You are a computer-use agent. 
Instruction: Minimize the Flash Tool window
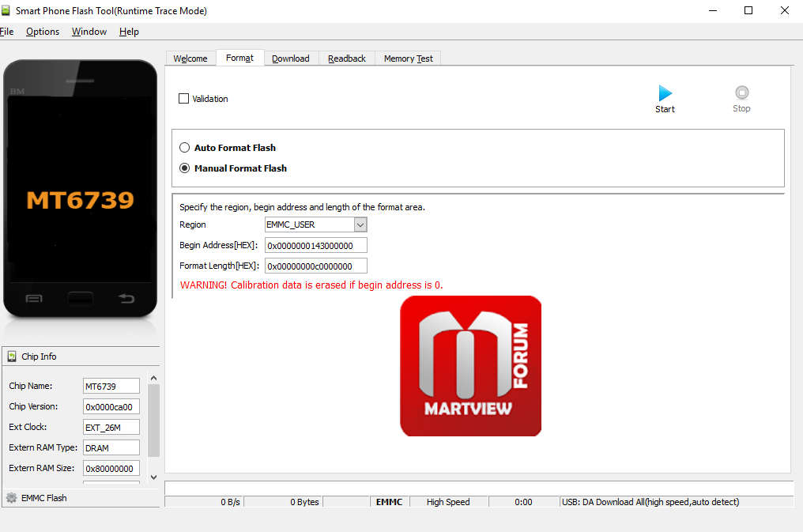(x=712, y=10)
